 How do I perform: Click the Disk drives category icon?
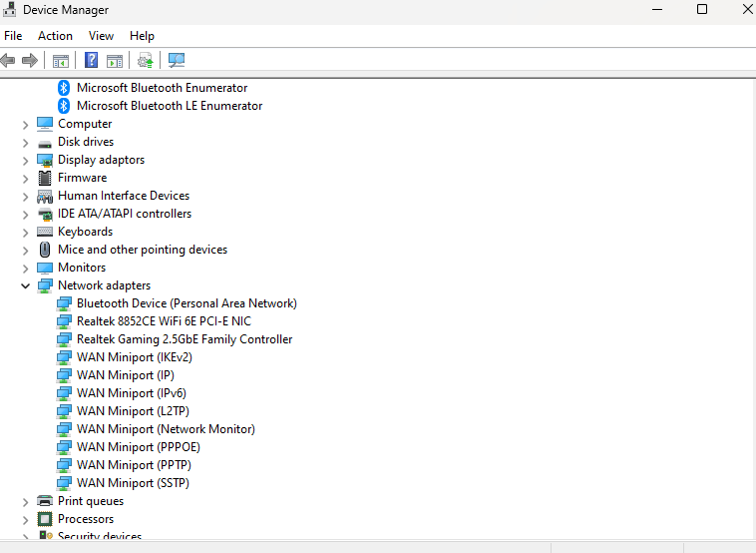click(x=45, y=144)
